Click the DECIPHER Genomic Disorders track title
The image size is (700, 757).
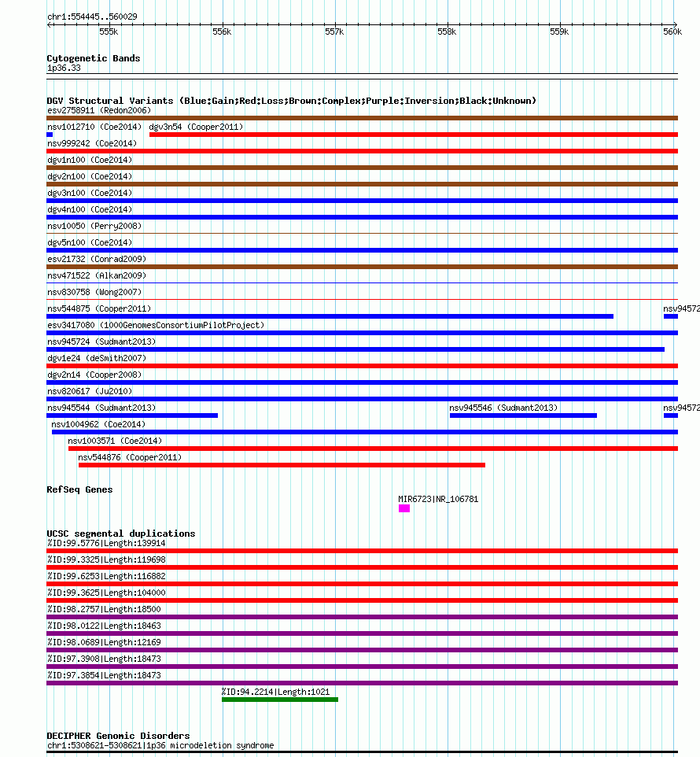point(118,736)
